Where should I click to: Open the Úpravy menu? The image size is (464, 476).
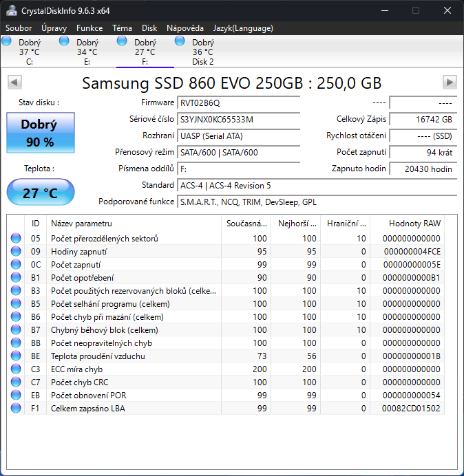click(x=54, y=28)
